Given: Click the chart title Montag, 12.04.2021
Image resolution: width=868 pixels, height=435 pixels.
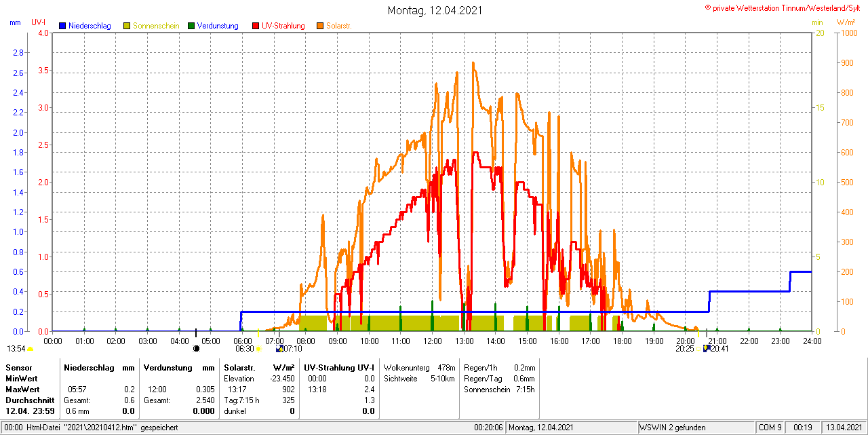Looking at the screenshot, I should 434,10.
